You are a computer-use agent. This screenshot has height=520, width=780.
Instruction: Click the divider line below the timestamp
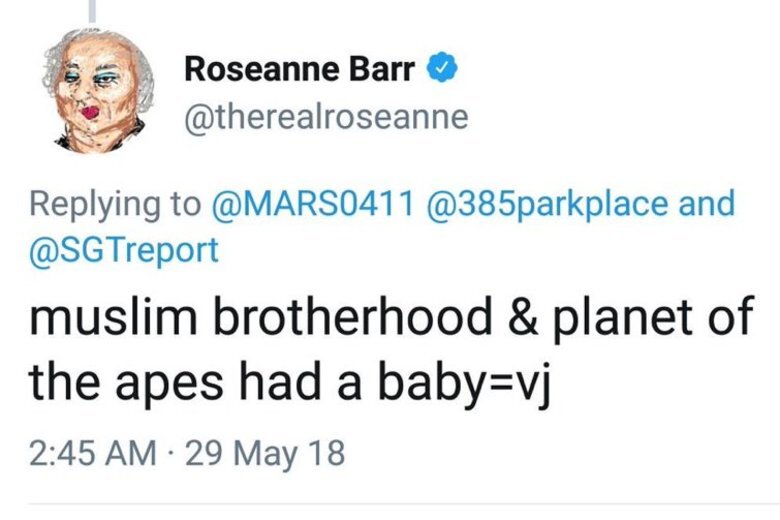click(x=404, y=505)
